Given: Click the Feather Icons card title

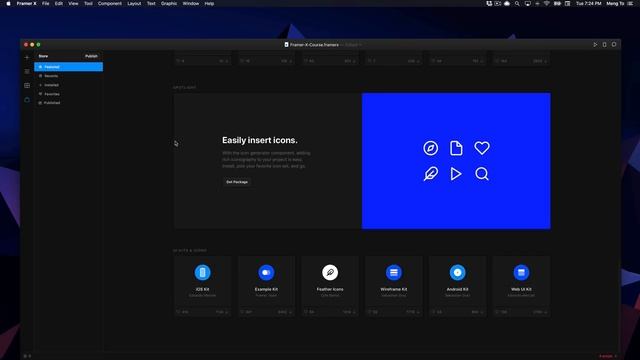Looking at the screenshot, I should pyautogui.click(x=330, y=289).
